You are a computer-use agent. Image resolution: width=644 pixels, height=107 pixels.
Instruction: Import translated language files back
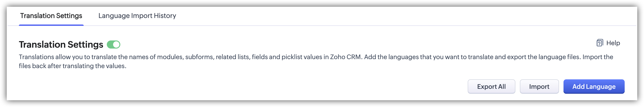pyautogui.click(x=539, y=87)
